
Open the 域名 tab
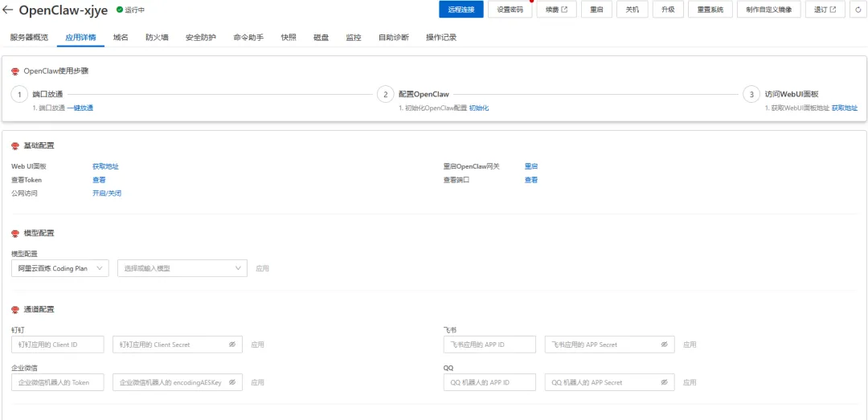[121, 38]
